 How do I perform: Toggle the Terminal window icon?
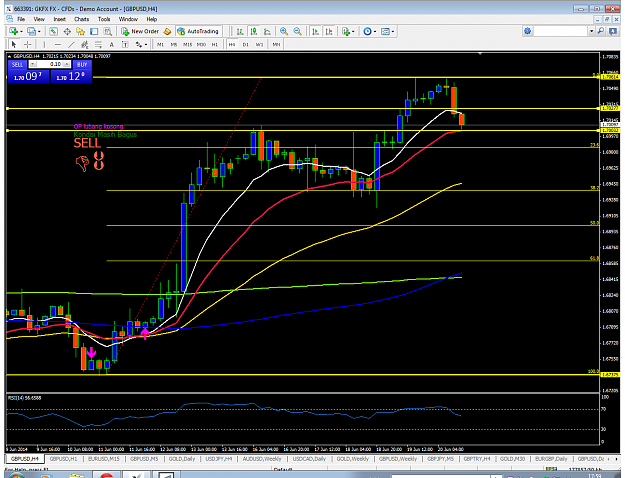pyautogui.click(x=94, y=31)
